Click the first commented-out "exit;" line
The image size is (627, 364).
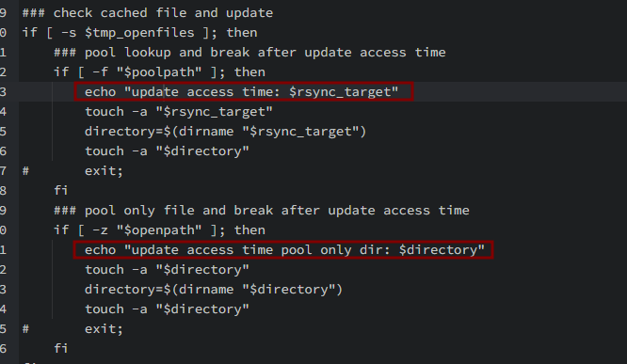72,170
